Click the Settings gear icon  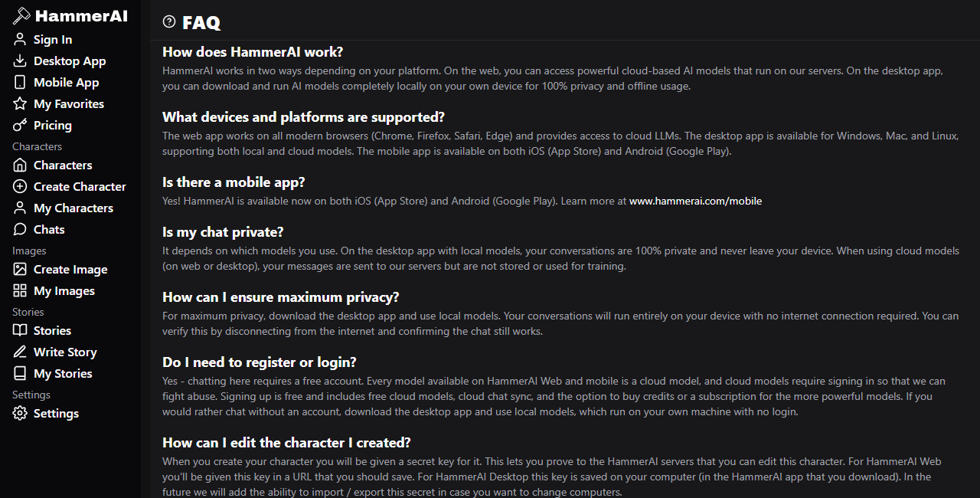(x=20, y=414)
